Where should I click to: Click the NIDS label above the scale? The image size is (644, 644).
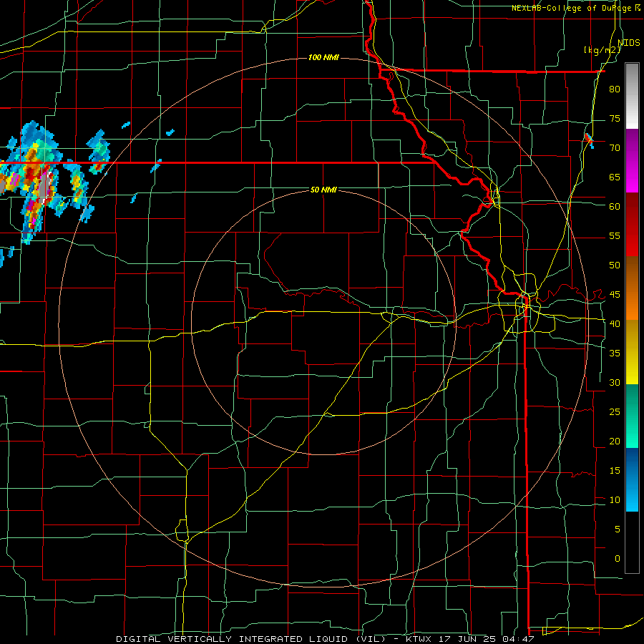click(x=629, y=43)
